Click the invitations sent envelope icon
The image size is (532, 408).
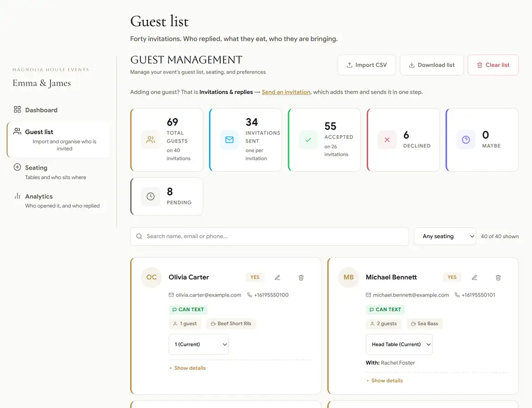[229, 139]
